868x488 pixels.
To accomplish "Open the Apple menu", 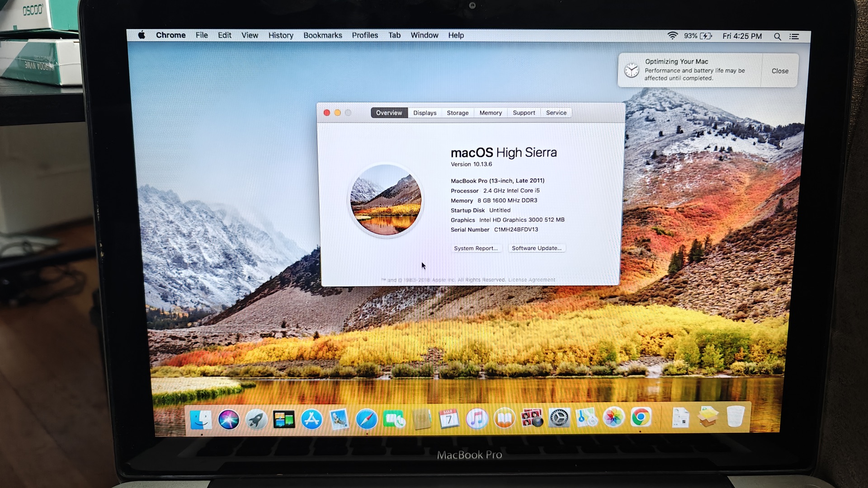I will click(142, 35).
